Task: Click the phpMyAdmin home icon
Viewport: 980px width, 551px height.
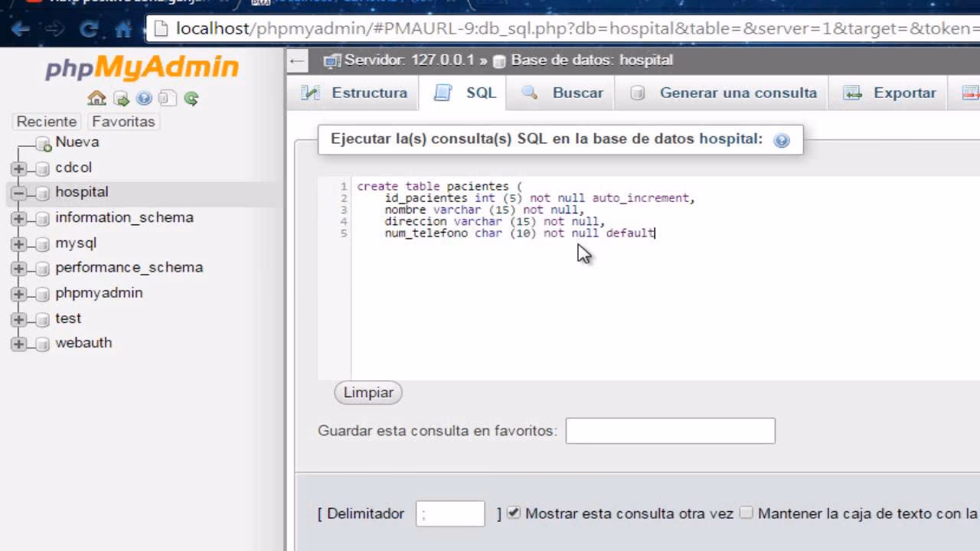Action: (x=96, y=98)
